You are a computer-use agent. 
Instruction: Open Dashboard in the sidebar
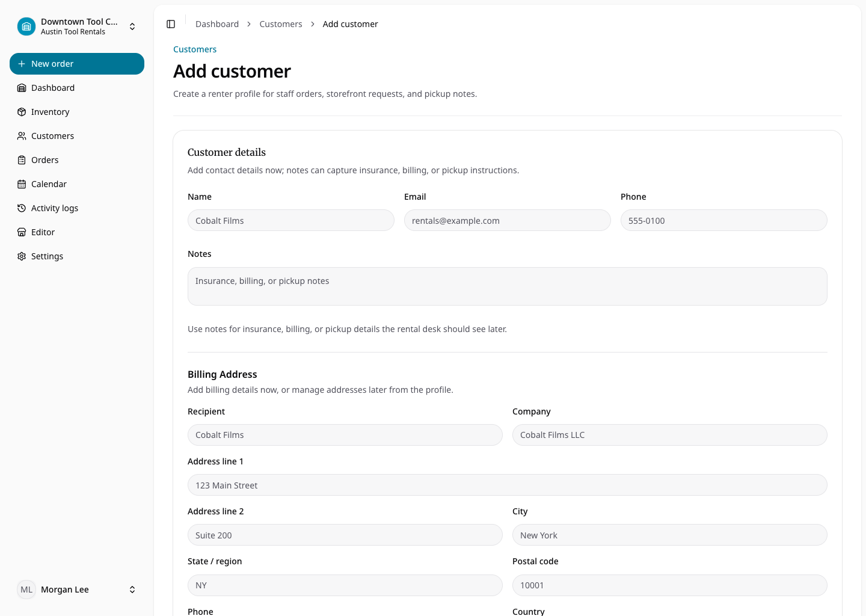tap(77, 88)
